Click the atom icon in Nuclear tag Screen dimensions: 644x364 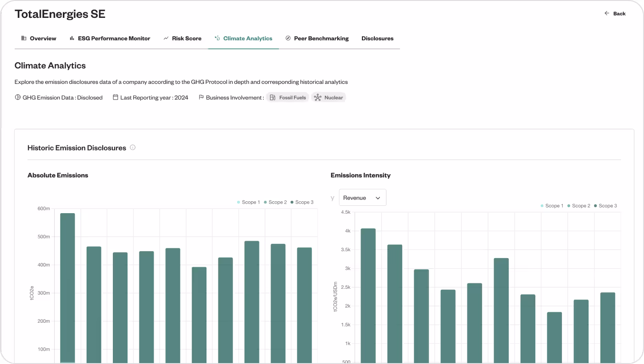[x=317, y=97]
